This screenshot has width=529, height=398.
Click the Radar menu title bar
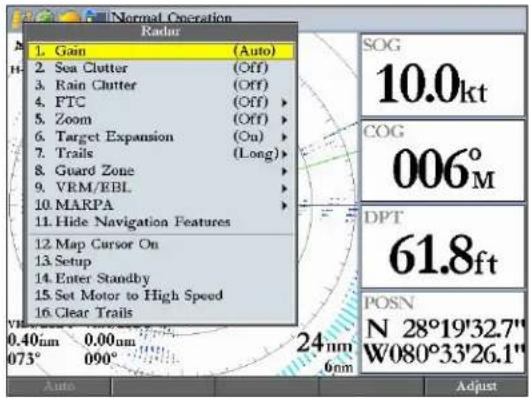coord(160,31)
